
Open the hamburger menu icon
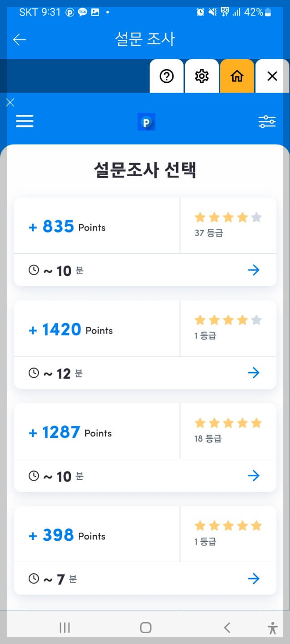pos(25,121)
